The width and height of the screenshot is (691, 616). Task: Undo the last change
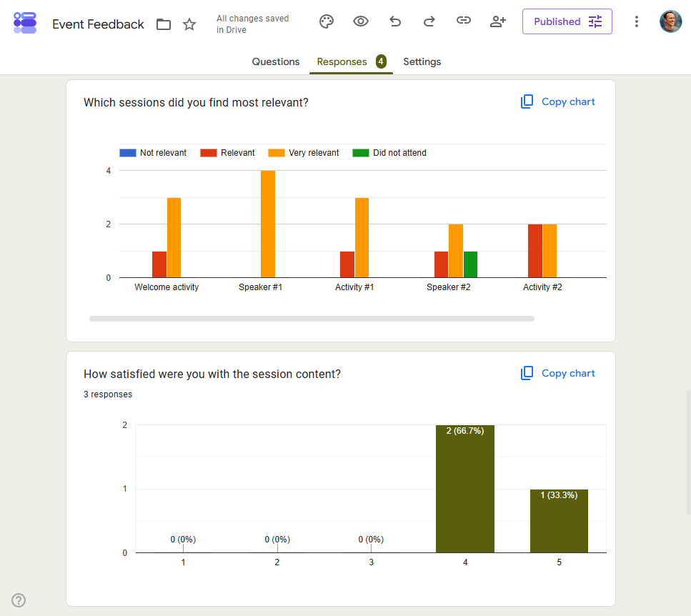(x=395, y=21)
